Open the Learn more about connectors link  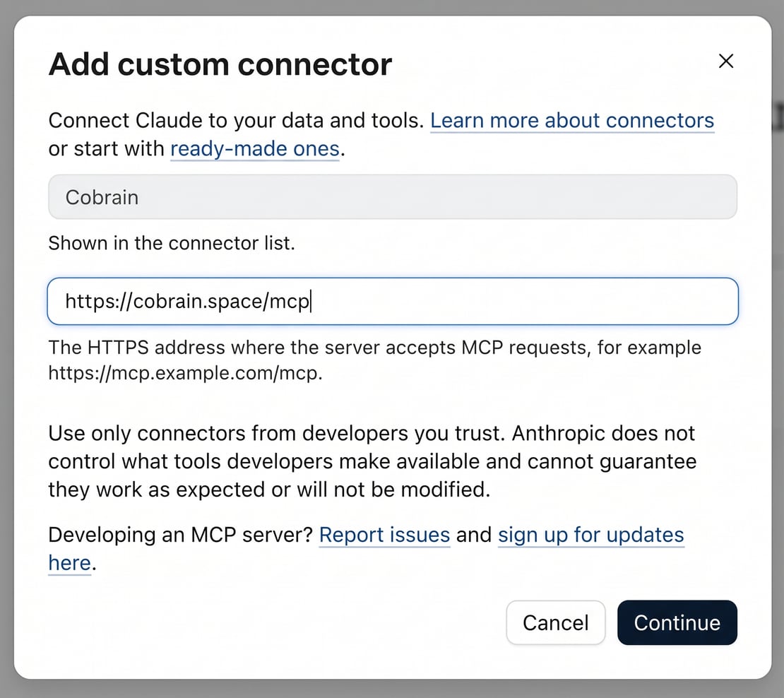point(572,121)
